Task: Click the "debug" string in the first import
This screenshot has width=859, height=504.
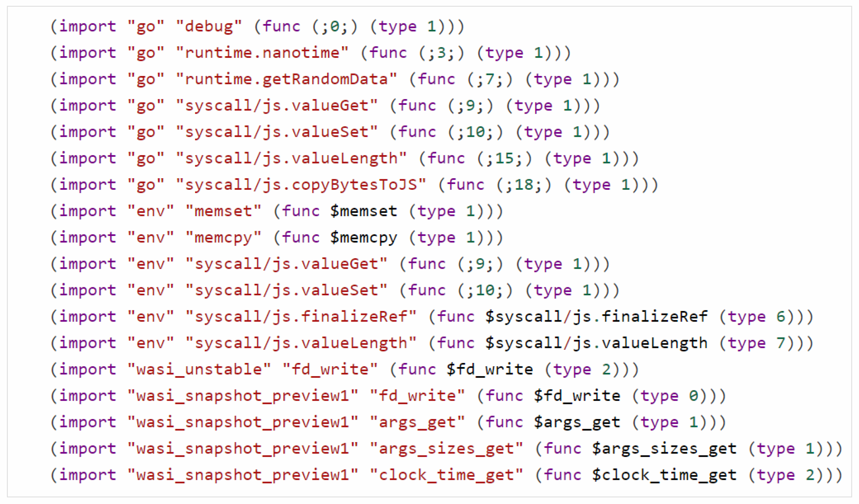Action: (x=209, y=27)
